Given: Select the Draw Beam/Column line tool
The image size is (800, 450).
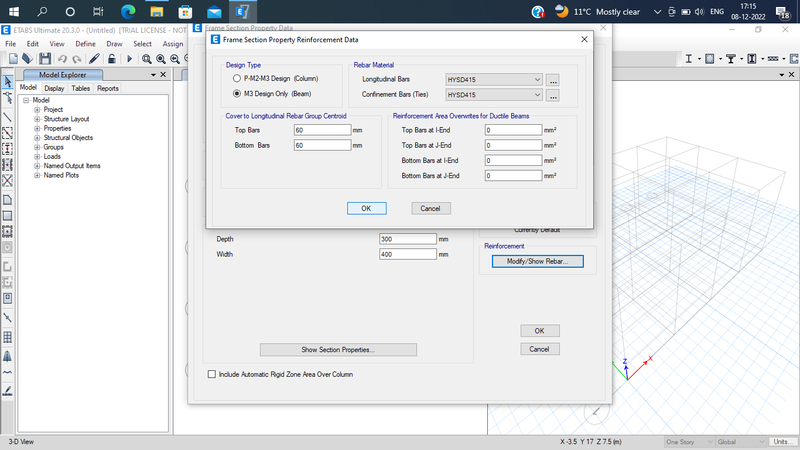Looking at the screenshot, I should pyautogui.click(x=8, y=117).
